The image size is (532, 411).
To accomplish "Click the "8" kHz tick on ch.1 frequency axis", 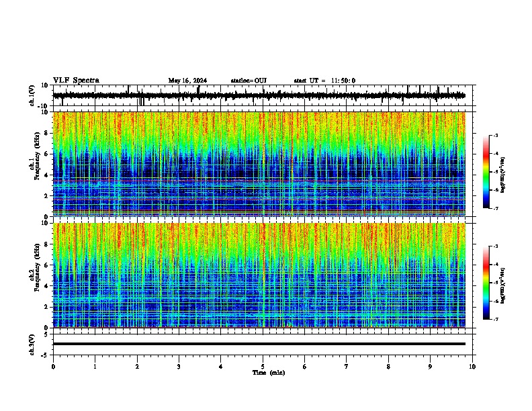I will pyautogui.click(x=46, y=133).
